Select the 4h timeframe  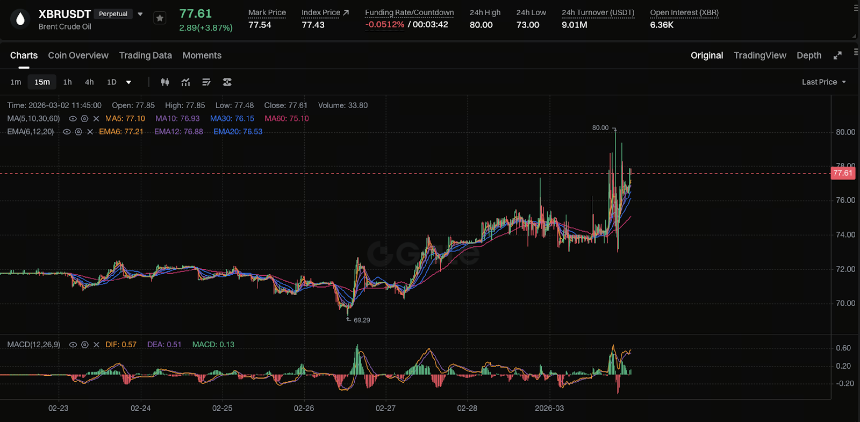pyautogui.click(x=89, y=82)
